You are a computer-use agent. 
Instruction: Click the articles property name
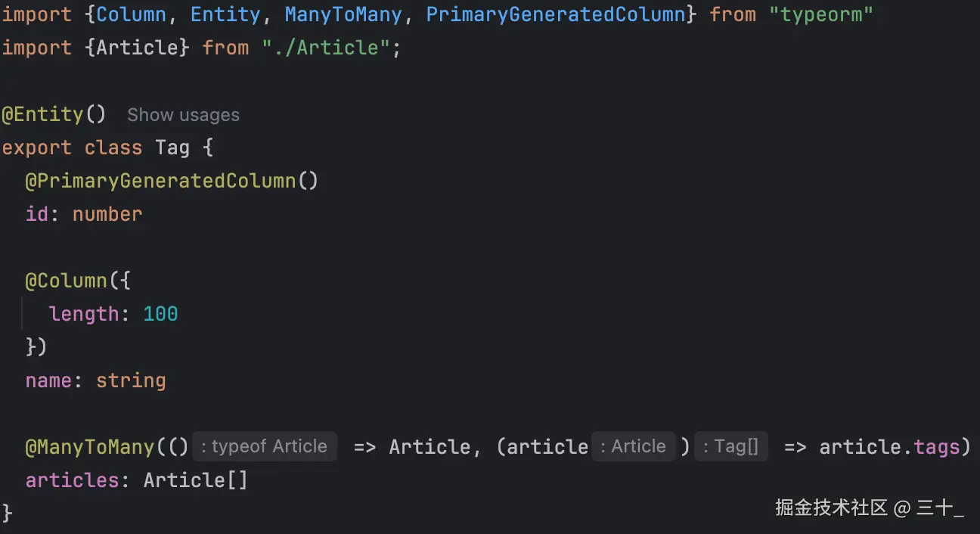pos(72,480)
